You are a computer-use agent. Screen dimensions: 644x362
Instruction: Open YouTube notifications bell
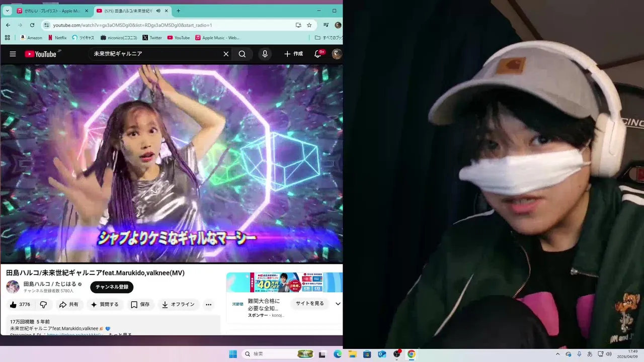click(x=318, y=54)
